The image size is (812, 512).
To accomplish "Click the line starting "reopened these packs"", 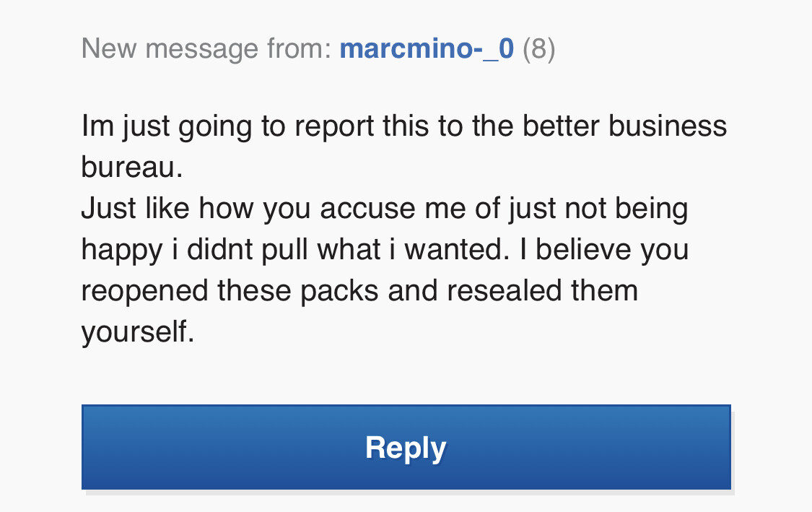I will click(359, 291).
